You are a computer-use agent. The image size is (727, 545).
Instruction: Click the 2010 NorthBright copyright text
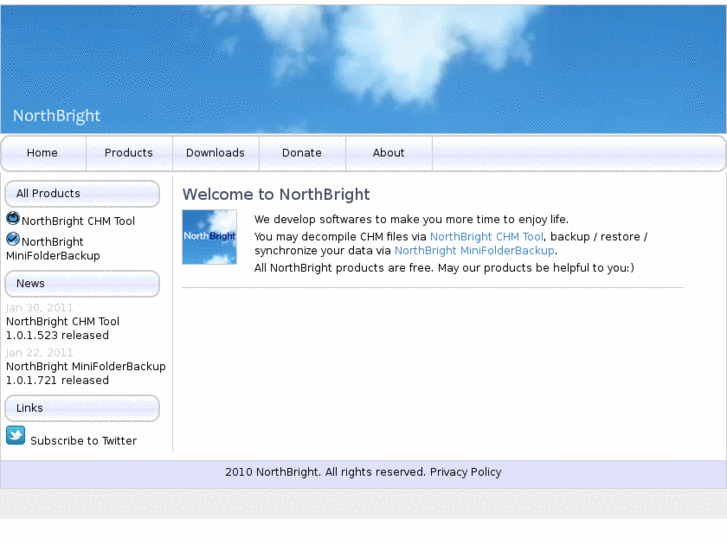(325, 472)
